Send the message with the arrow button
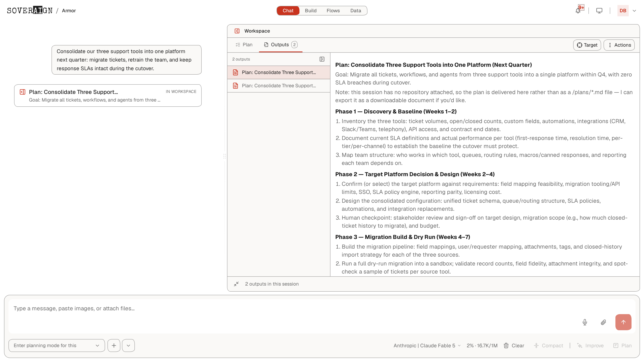Screen dimensions: 644x362 (x=623, y=322)
